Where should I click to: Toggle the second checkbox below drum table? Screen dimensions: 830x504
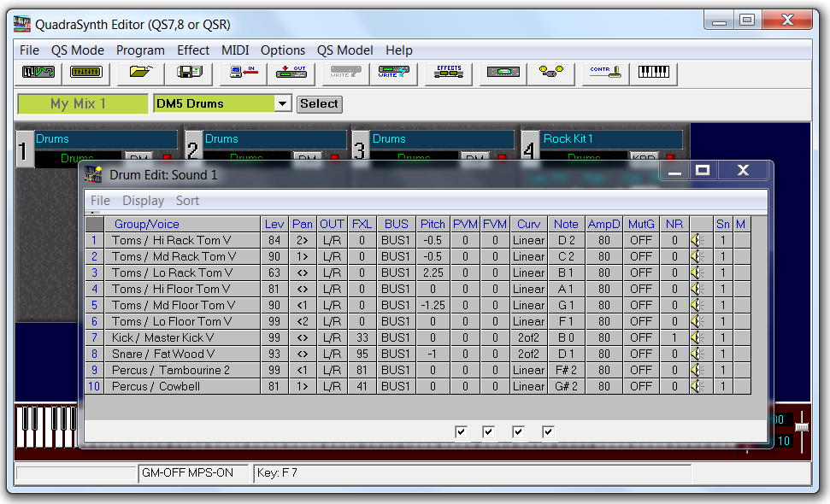pos(488,432)
